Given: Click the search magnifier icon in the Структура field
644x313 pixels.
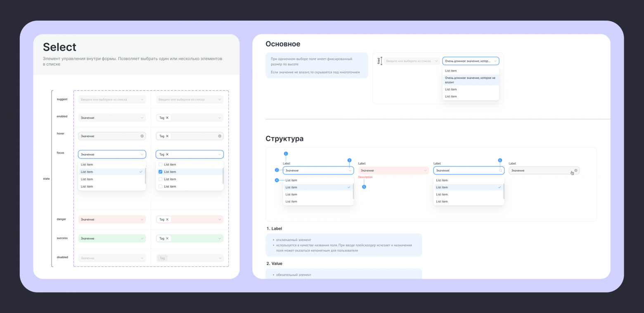Looking at the screenshot, I should coord(500,170).
